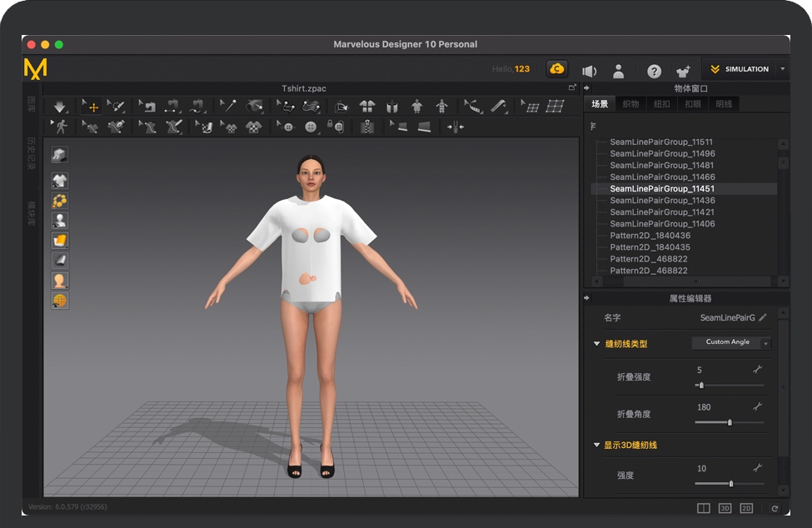Switch to the 3D-only window layout
Image resolution: width=812 pixels, height=528 pixels.
pos(725,508)
